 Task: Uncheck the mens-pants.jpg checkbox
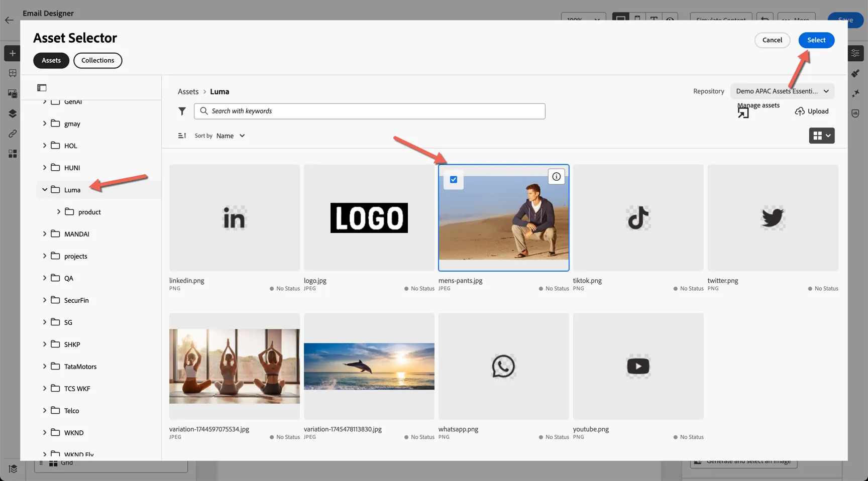point(454,180)
